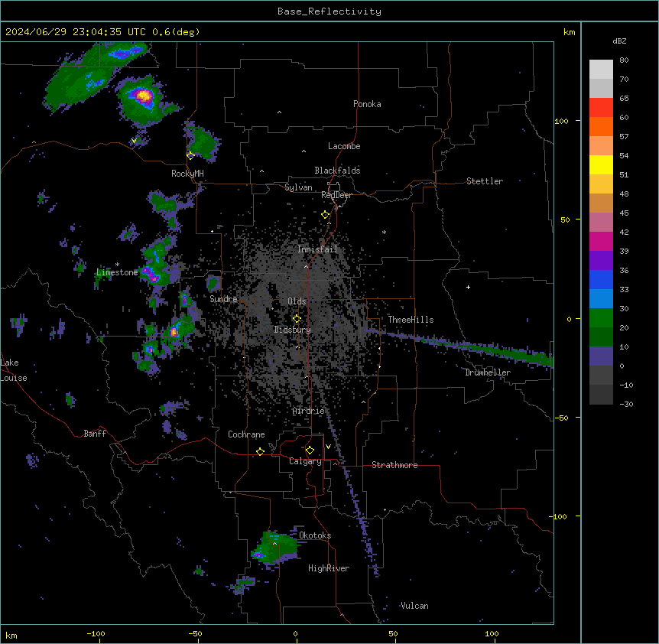Click the Drumheller label
659x644 pixels.
click(488, 372)
